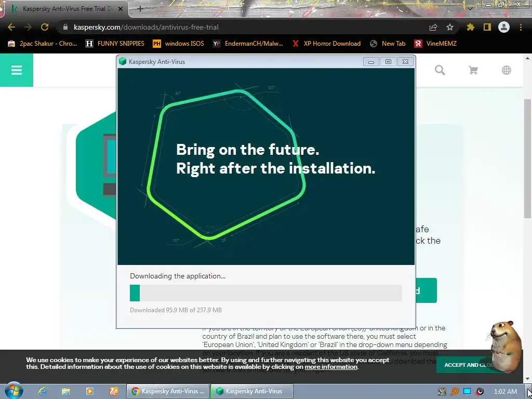Close the Kaspersky Anti-Virus Free Trial tab
The image size is (532, 399).
point(121,9)
